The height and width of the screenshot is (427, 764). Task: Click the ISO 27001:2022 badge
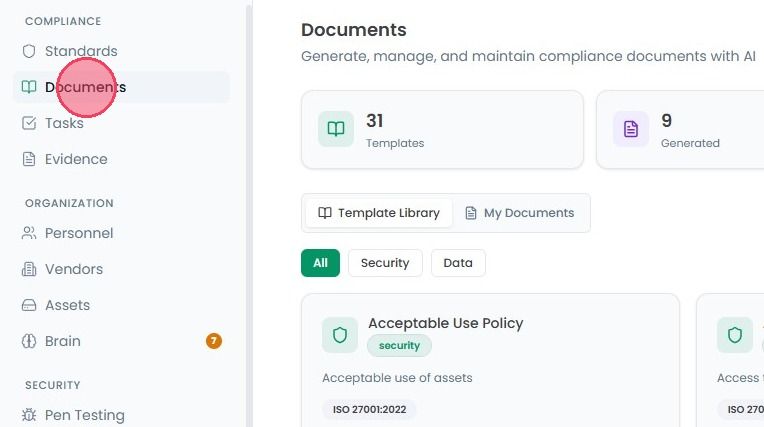tap(369, 409)
